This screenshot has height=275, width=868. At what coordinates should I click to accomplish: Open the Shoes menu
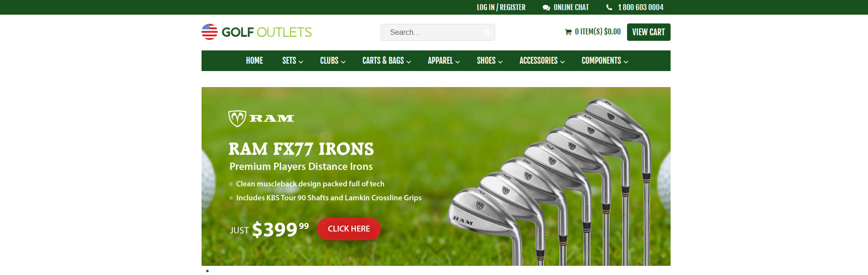(x=490, y=60)
